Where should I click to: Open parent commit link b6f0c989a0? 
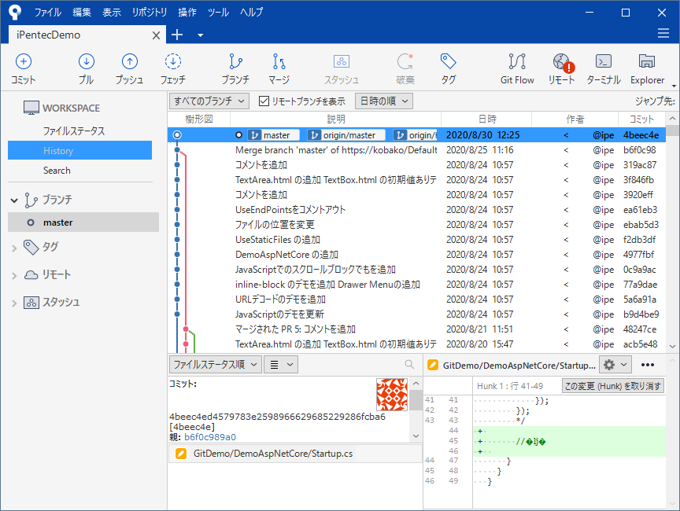point(210,437)
